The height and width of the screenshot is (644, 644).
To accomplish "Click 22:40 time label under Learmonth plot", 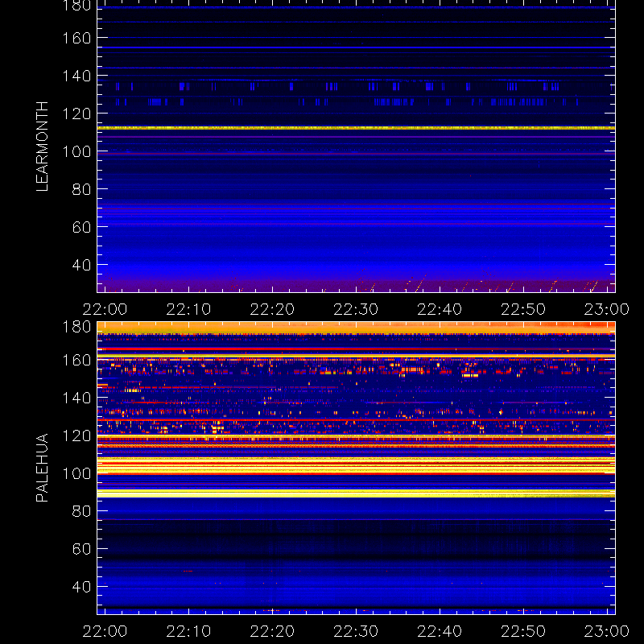I will click(440, 309).
